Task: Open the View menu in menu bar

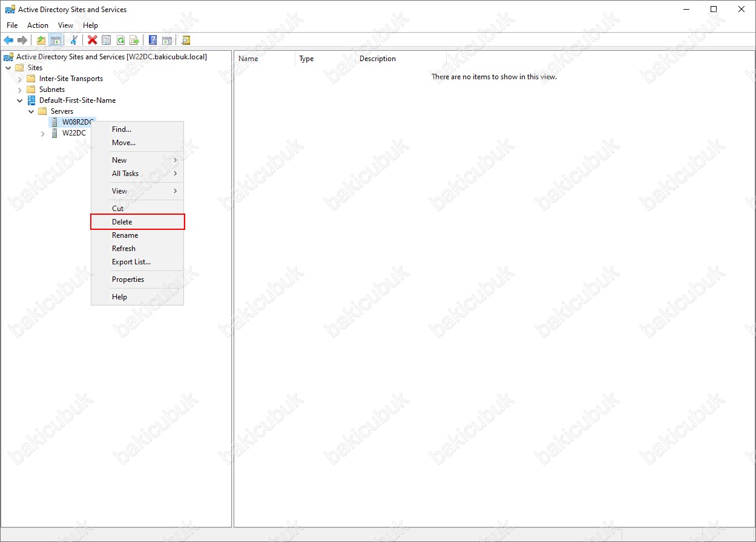Action: click(x=65, y=25)
